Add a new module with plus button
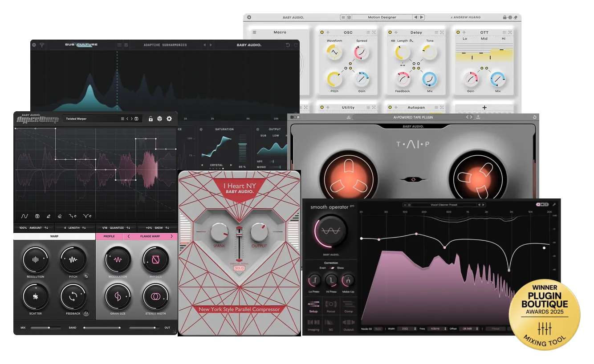The width and height of the screenshot is (594, 364). (x=484, y=107)
